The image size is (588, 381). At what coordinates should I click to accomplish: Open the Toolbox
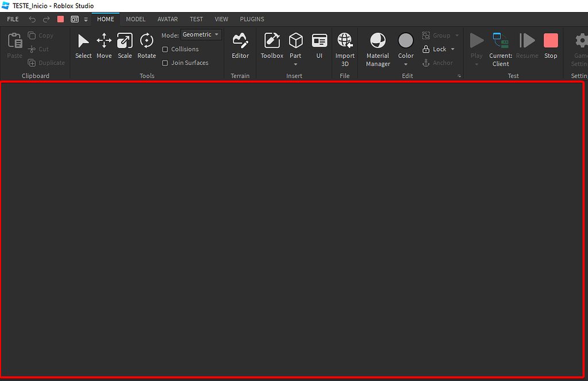pyautogui.click(x=272, y=46)
